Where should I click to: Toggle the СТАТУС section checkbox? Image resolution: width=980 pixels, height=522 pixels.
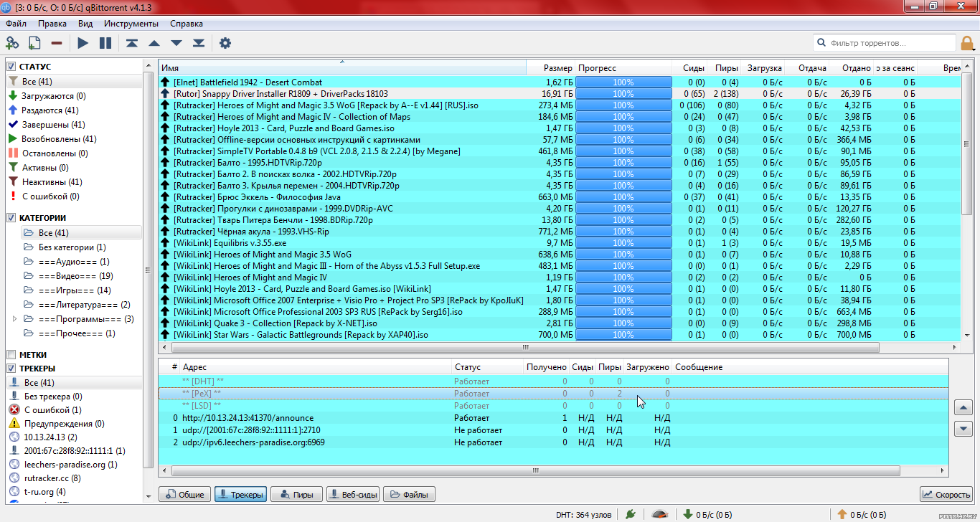click(11, 67)
